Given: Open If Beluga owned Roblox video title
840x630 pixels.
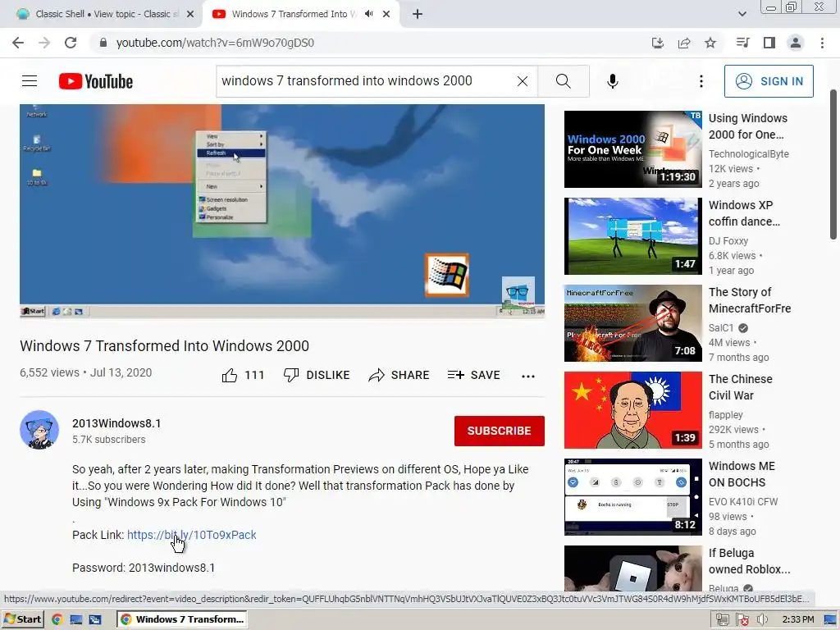Looking at the screenshot, I should tap(749, 561).
